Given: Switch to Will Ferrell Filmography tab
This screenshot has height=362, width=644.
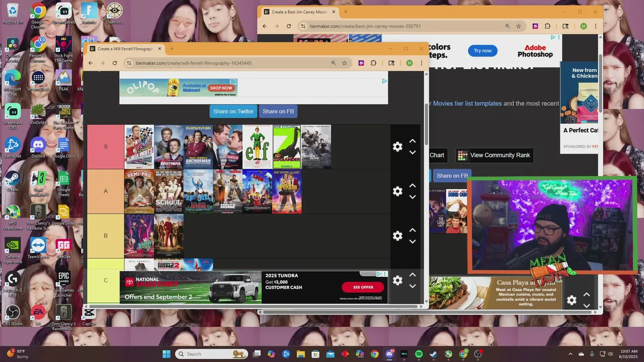Looking at the screenshot, I should coord(126,49).
